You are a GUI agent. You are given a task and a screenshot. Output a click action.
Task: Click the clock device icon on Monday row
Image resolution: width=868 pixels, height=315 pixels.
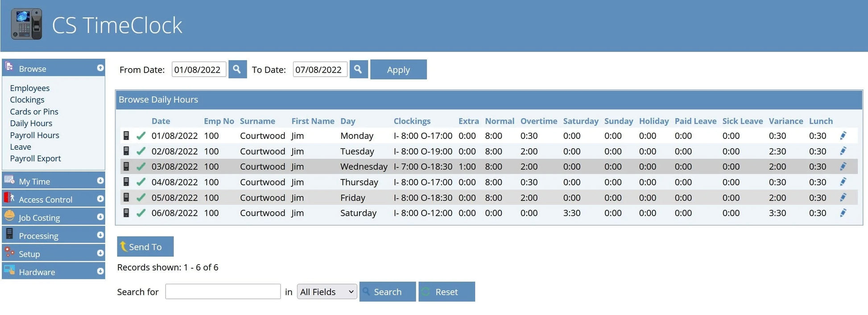point(126,135)
